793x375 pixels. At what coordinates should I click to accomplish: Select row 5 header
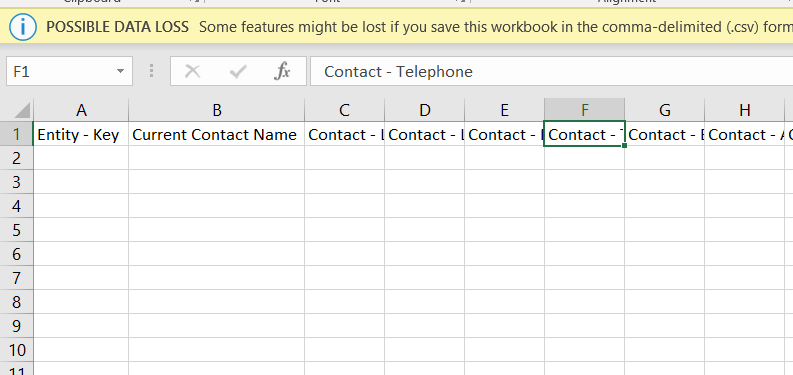coord(16,230)
